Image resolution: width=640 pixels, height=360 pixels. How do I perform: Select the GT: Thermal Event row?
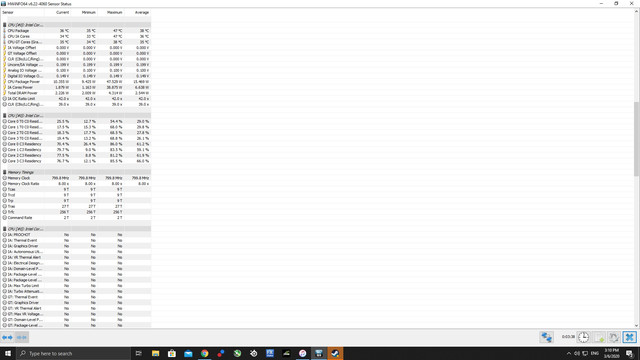click(x=76, y=297)
